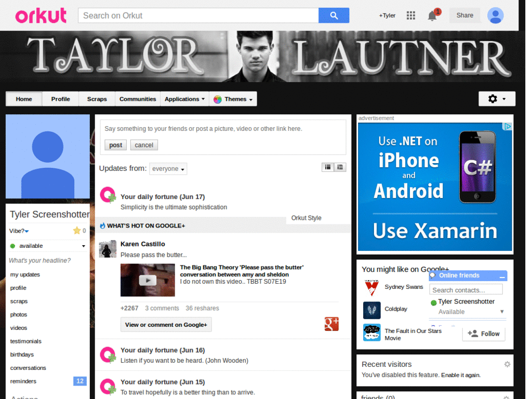
Task: Click the Share button
Action: (464, 15)
